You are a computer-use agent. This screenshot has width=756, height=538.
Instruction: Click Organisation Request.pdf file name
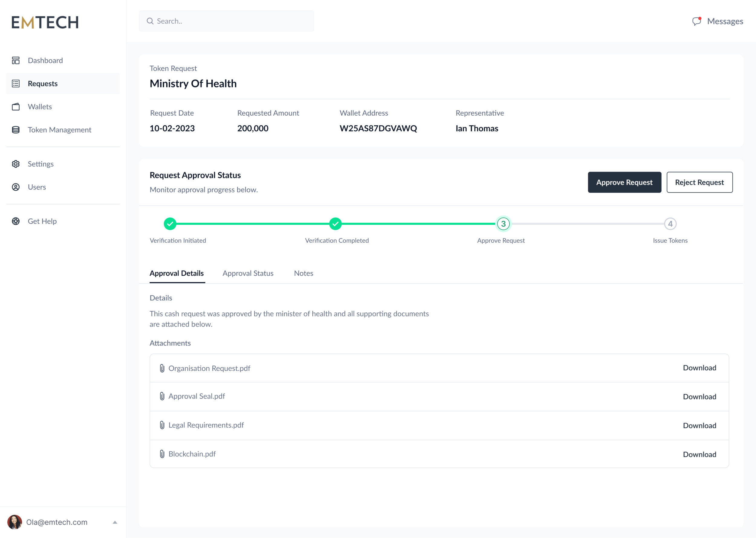[x=209, y=368]
